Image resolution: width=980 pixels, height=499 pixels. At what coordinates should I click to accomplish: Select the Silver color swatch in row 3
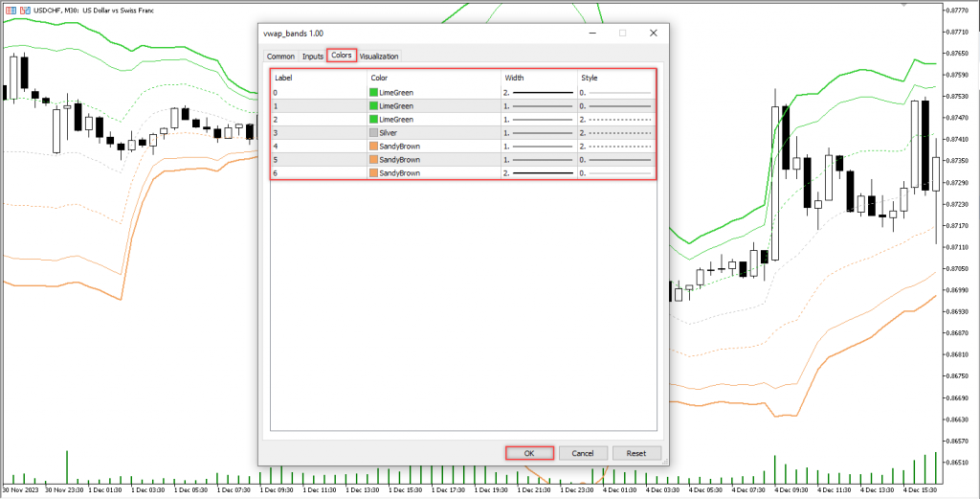click(373, 133)
